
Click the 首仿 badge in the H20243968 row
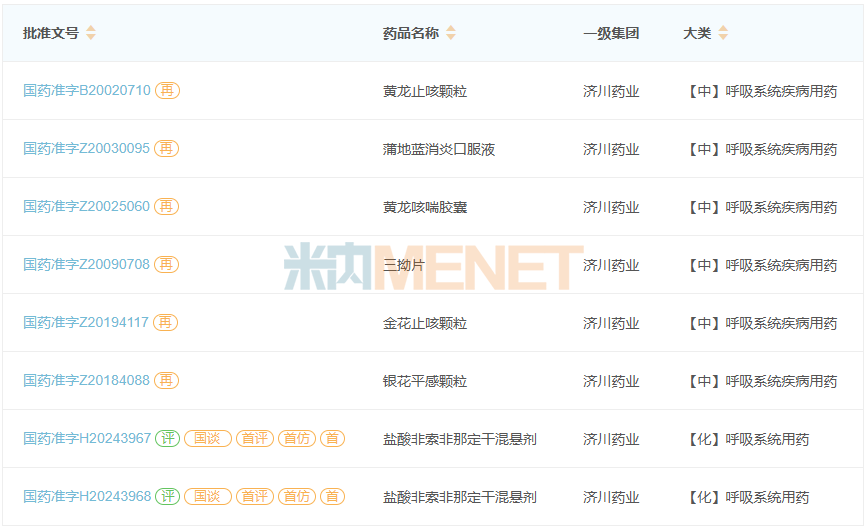(x=297, y=497)
